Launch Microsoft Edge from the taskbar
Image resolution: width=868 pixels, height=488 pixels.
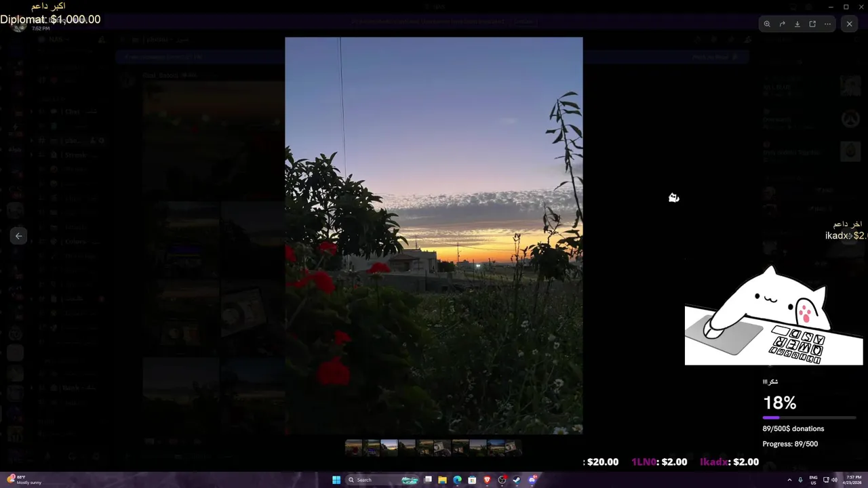[457, 480]
